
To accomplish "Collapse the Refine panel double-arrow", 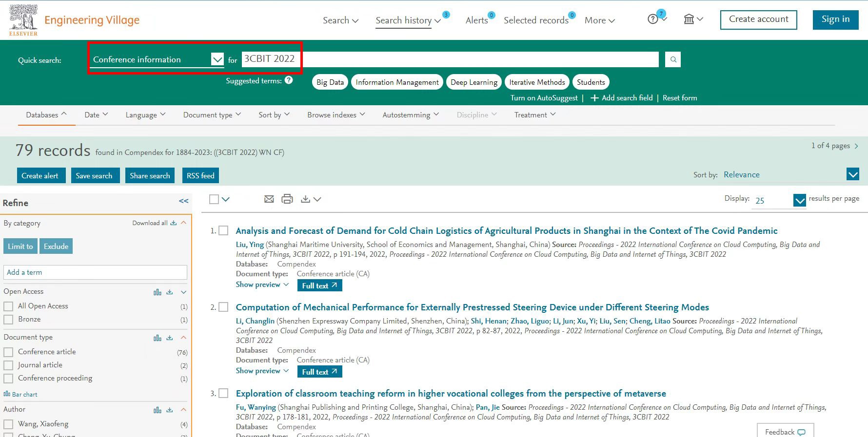I will (x=183, y=201).
